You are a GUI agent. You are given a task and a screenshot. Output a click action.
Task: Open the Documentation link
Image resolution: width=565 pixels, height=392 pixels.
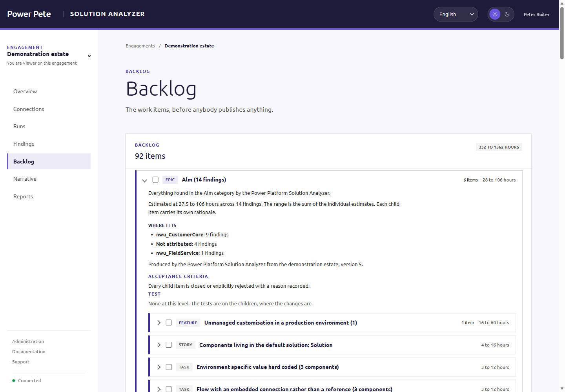29,352
